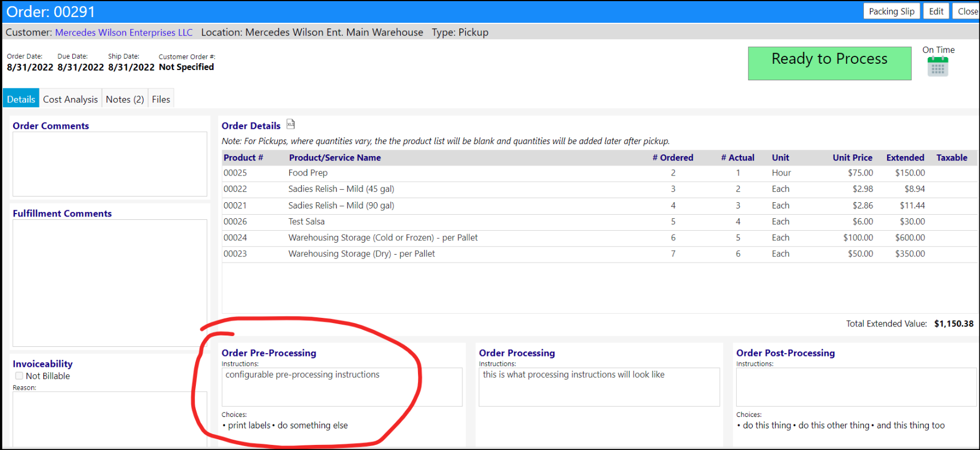Click the Unit column header
The image size is (980, 450).
click(781, 158)
